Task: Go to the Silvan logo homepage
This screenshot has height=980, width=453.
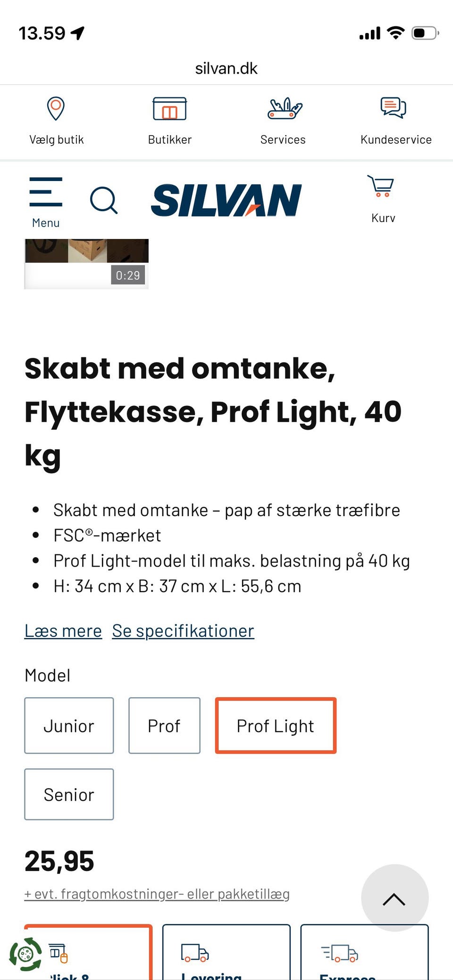Action: point(226,200)
